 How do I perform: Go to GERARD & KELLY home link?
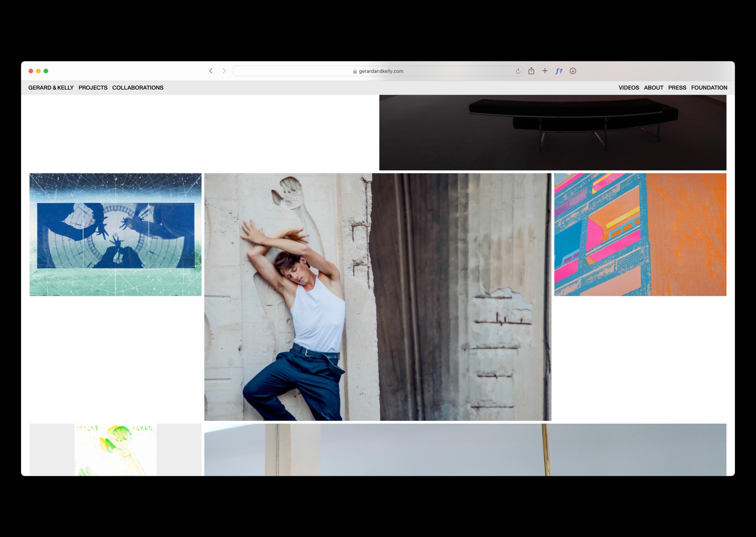click(x=51, y=88)
